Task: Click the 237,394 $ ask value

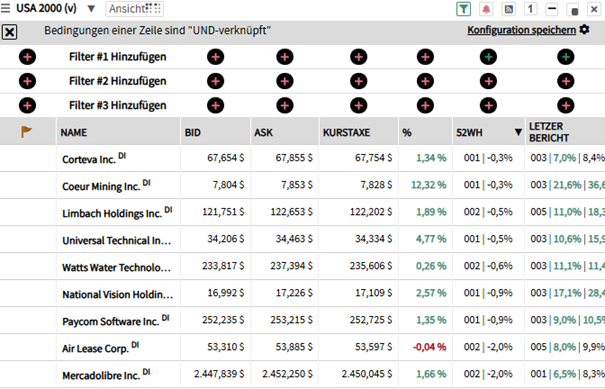Action: [x=291, y=266]
